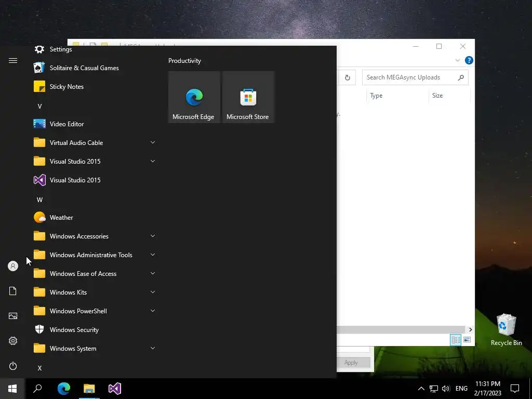Image resolution: width=532 pixels, height=399 pixels.
Task: Maximize the Explorer window
Action: click(x=439, y=46)
